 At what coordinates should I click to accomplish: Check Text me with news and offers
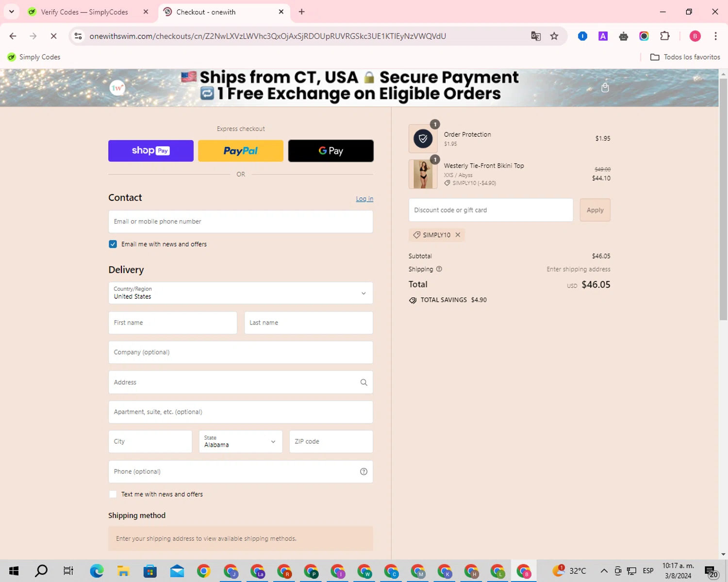113,494
